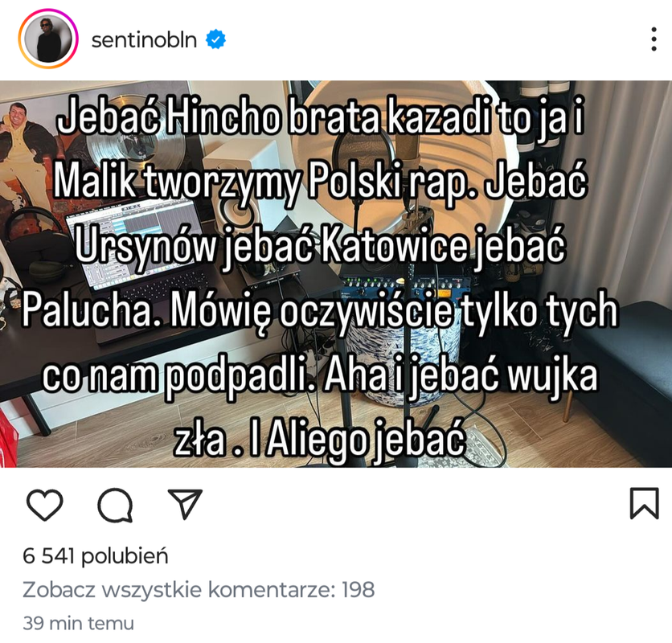This screenshot has height=643, width=672.
Task: Save the post with the bookmark icon
Action: click(644, 503)
